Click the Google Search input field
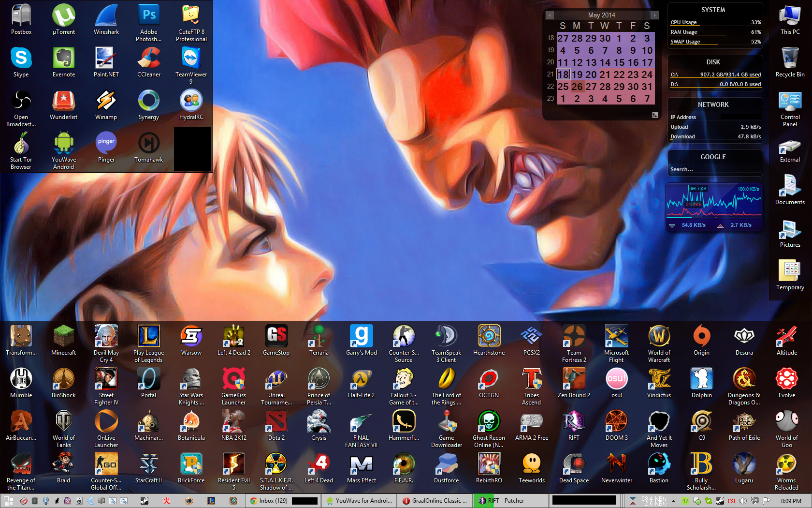The width and height of the screenshot is (812, 508). tap(715, 169)
